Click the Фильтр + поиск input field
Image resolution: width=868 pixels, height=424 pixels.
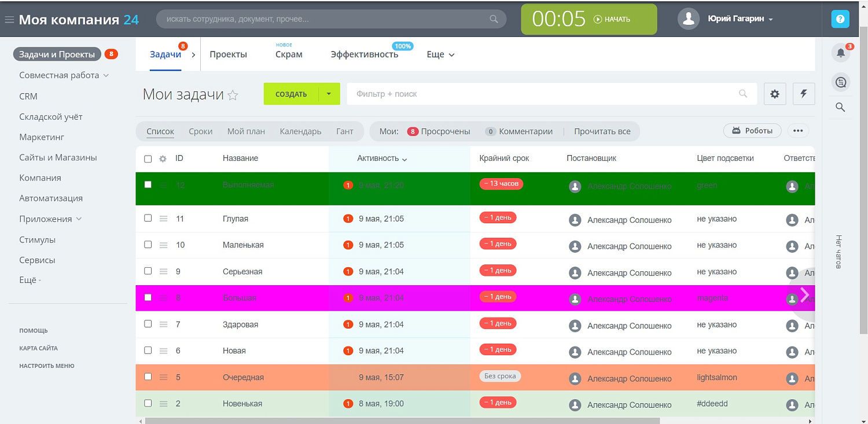pyautogui.click(x=544, y=94)
